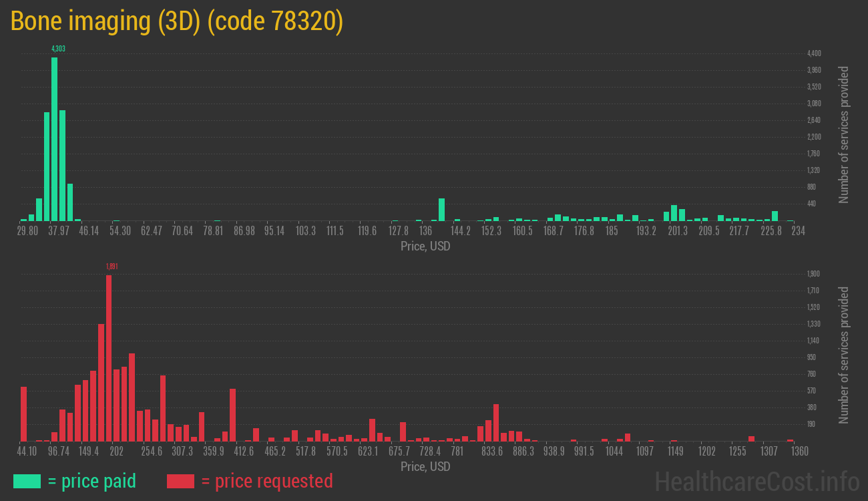Open the HealthcareCost.info watermark link
Viewport: 868px width, 501px height.
point(756,481)
